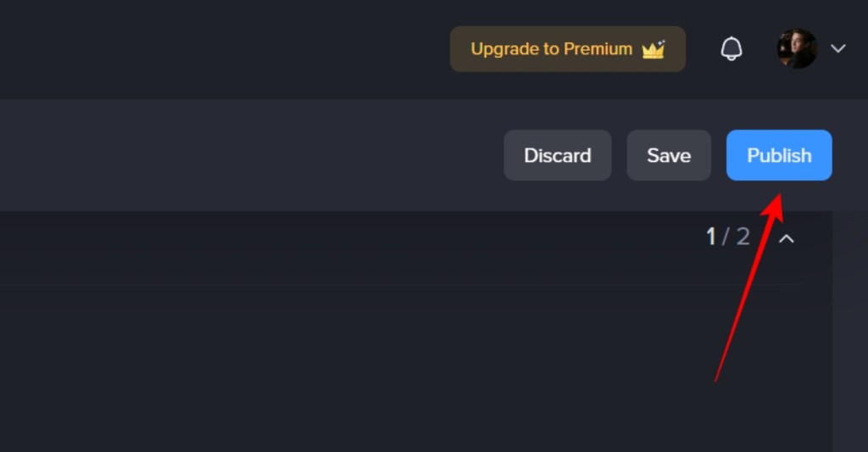Click the golden crown icon
Image resolution: width=868 pixels, height=452 pixels.
[654, 49]
